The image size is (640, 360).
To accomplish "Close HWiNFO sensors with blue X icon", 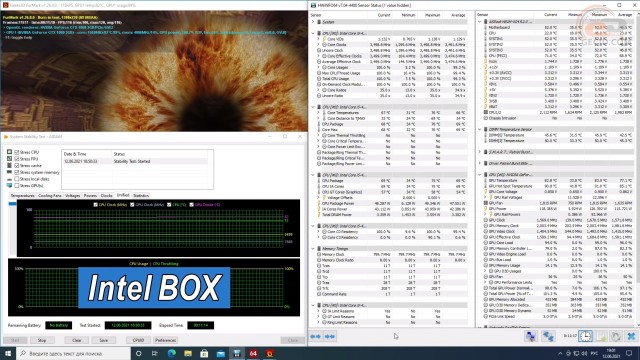I will point(631,336).
